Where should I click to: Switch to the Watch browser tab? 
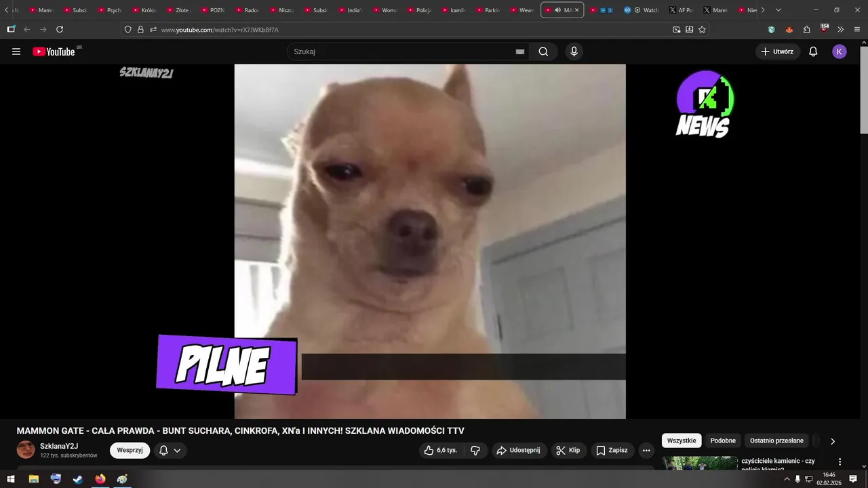click(x=642, y=10)
